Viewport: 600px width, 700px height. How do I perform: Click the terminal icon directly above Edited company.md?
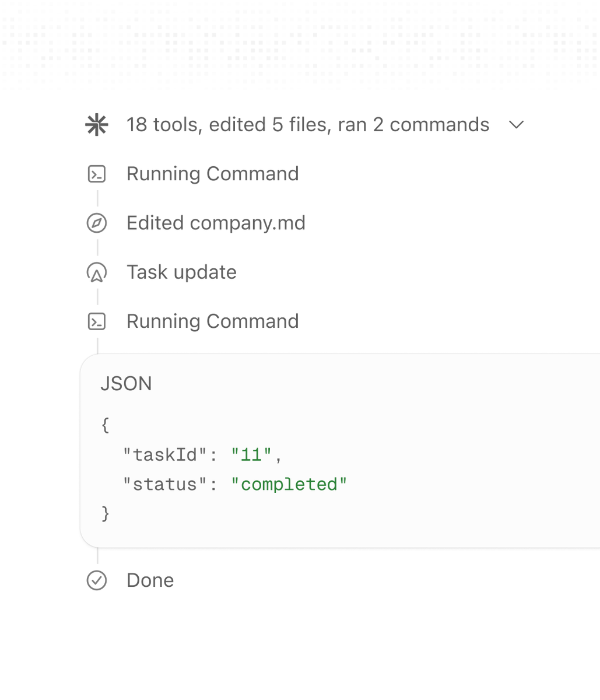click(x=97, y=174)
